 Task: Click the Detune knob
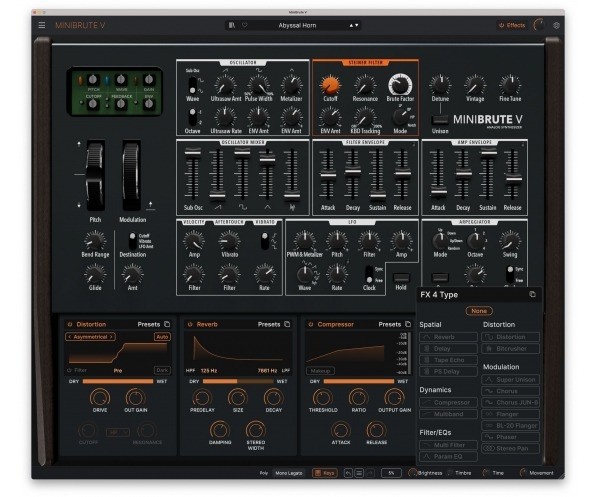coord(440,85)
